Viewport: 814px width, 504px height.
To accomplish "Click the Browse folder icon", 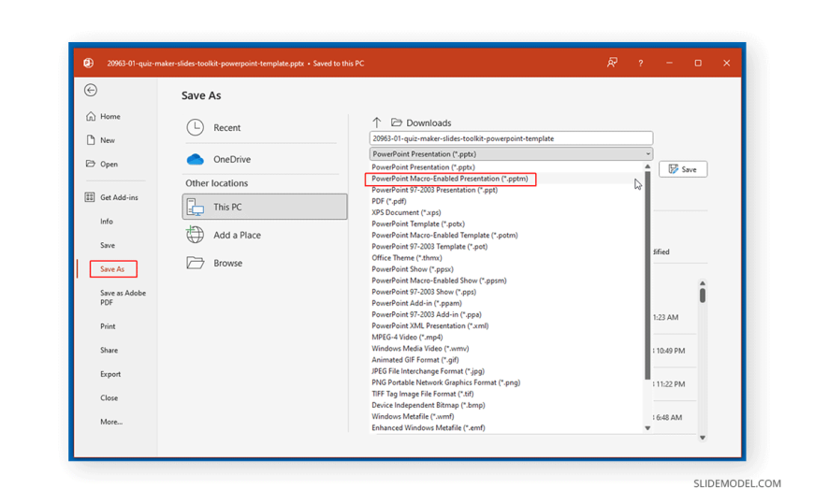I will point(196,263).
